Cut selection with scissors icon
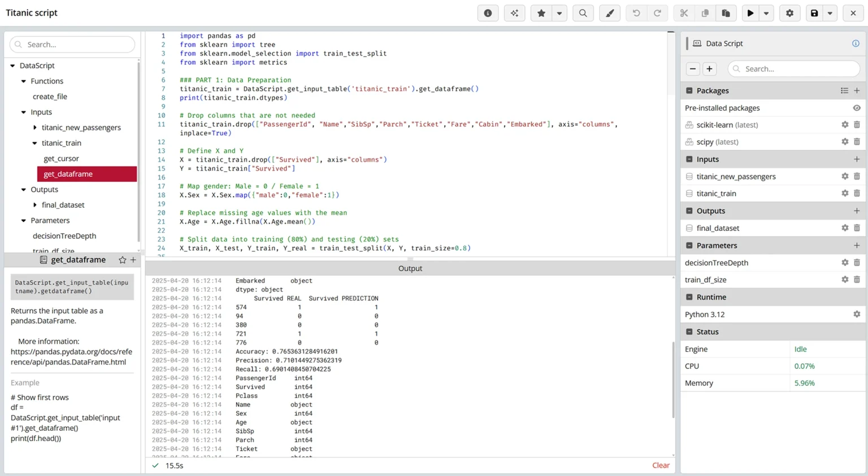868x476 pixels. point(684,13)
